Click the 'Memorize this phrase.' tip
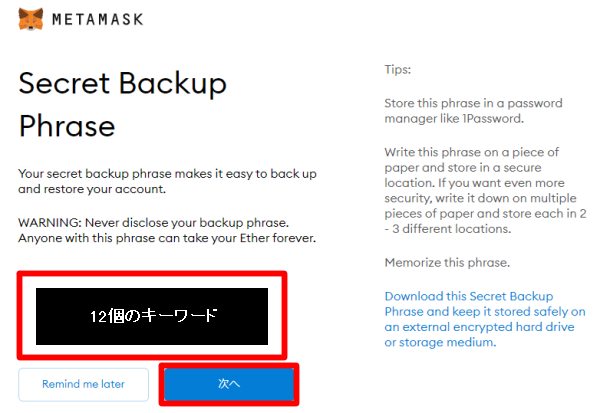This screenshot has height=413, width=600. tap(447, 263)
